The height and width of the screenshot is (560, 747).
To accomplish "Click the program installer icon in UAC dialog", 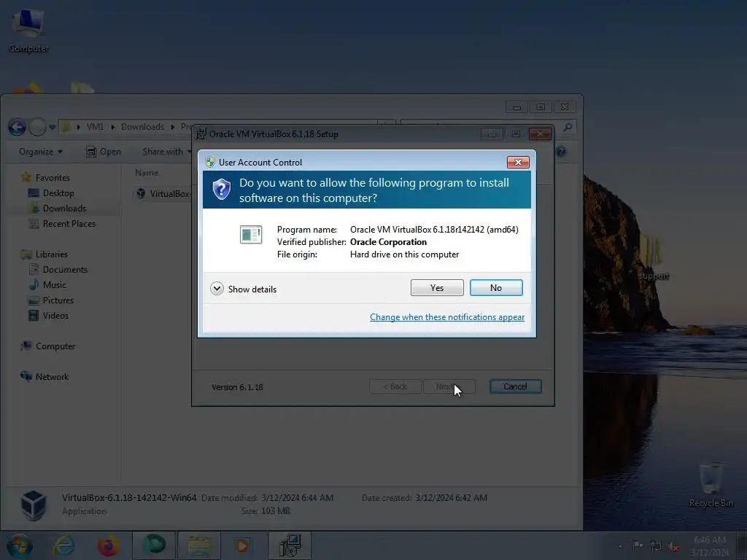I will pyautogui.click(x=251, y=234).
